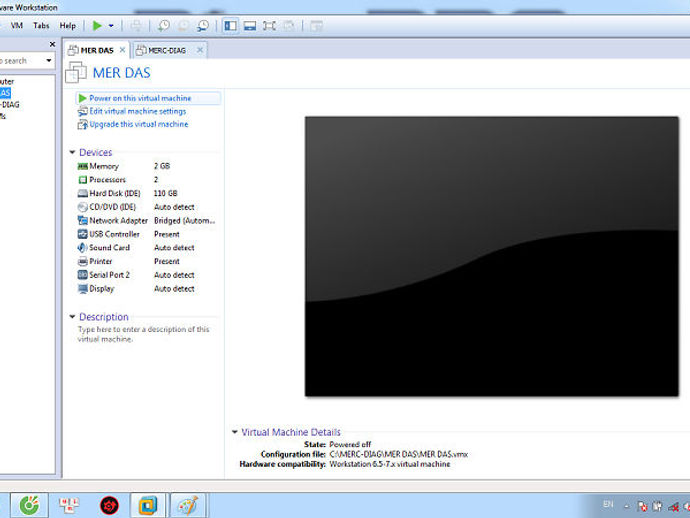Select the highlighted DAS library item
690x518 pixels.
click(5, 93)
